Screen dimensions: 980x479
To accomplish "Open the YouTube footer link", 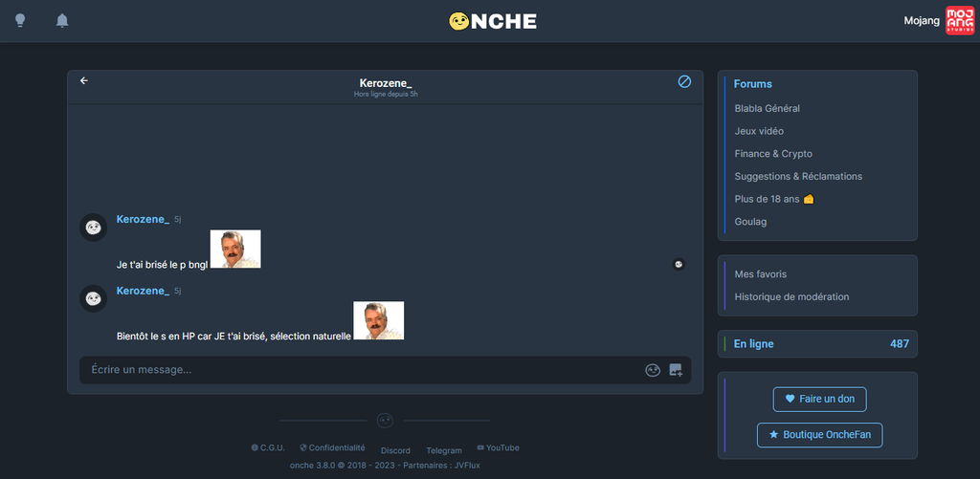I will tap(498, 447).
